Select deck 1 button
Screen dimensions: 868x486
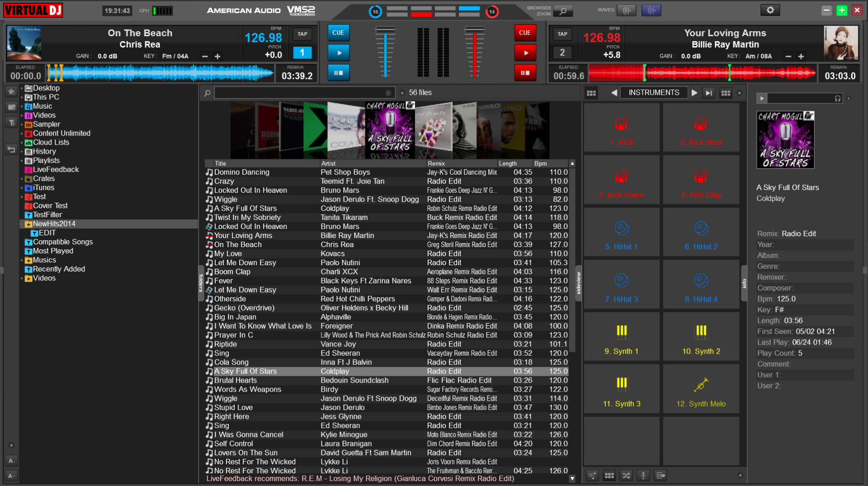coord(302,52)
